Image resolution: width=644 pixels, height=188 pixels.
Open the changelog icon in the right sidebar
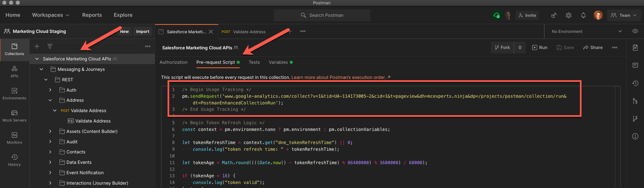tap(635, 83)
